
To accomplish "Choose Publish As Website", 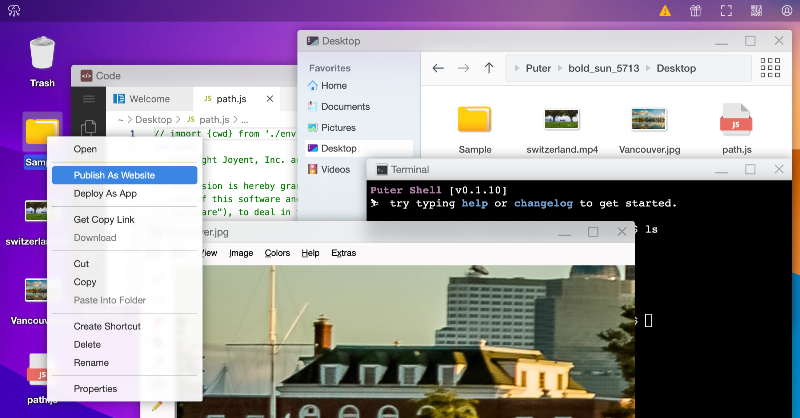I will 124,175.
